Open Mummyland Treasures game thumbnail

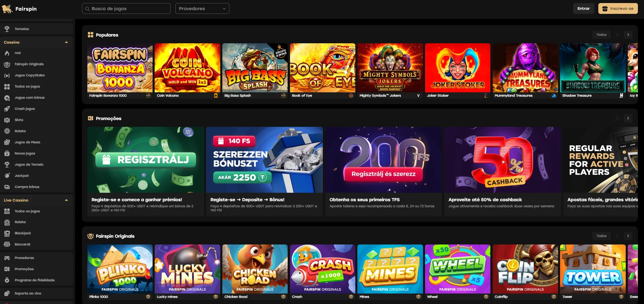pos(525,68)
